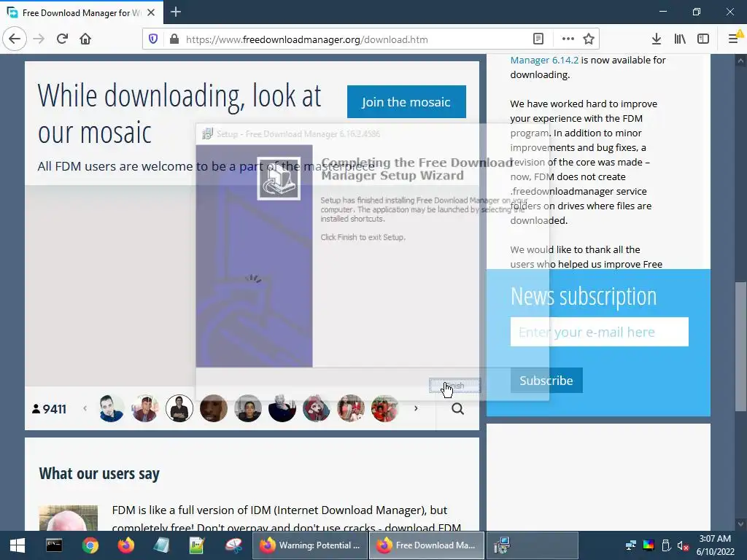This screenshot has height=560, width=747.
Task: Open the Windows Start menu
Action: pos(18,545)
